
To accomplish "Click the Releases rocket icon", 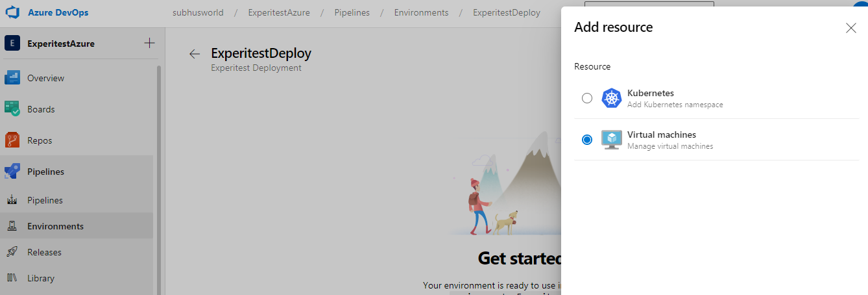I will coord(12,252).
